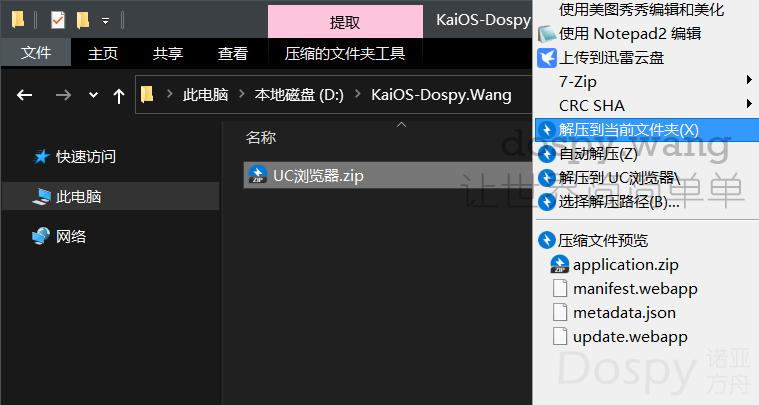Open application.zip in archive preview
This screenshot has width=759, height=405.
626,265
